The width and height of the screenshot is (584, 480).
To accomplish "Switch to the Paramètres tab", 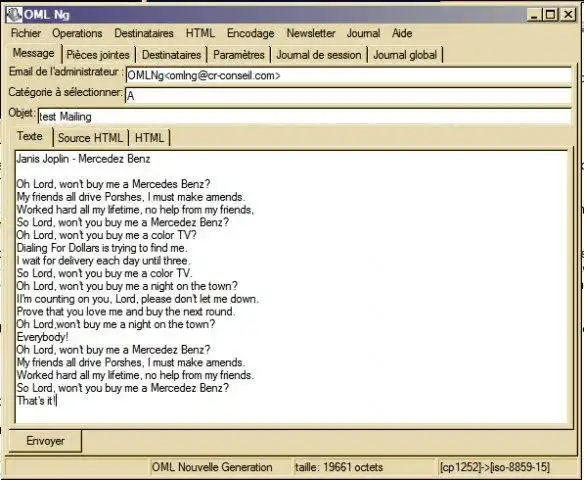I will pyautogui.click(x=239, y=55).
